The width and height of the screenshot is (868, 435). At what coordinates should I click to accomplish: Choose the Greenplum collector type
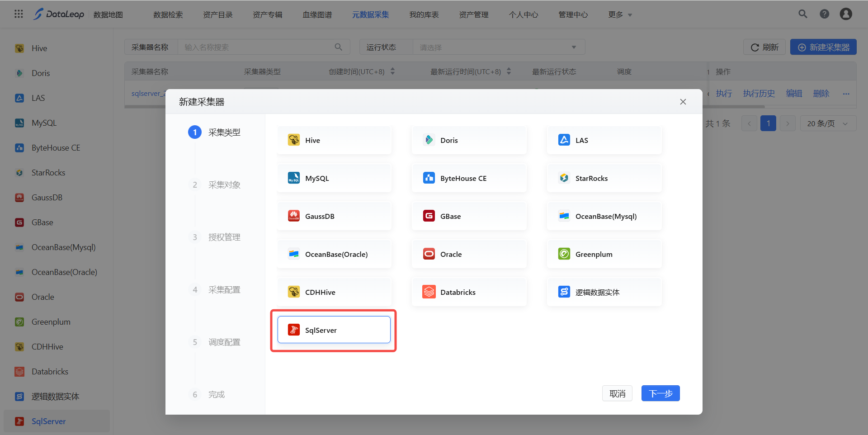(604, 254)
